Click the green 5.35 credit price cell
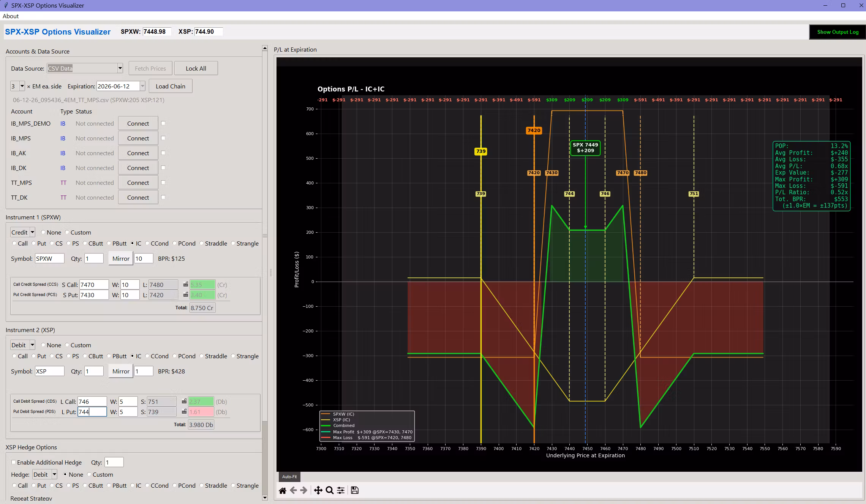 [202, 285]
